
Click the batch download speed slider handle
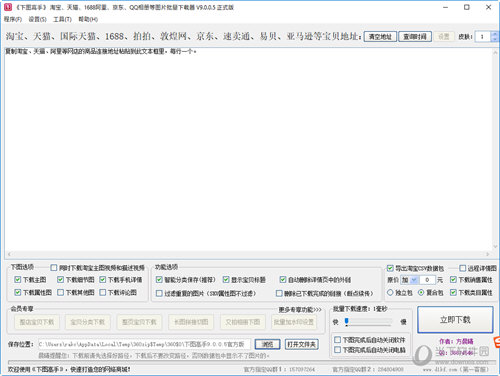347,322
